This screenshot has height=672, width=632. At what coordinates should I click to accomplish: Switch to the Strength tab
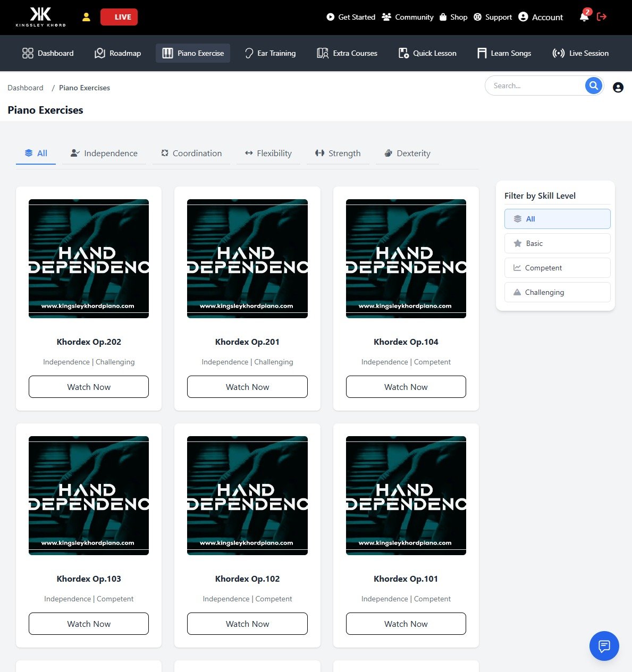[338, 153]
